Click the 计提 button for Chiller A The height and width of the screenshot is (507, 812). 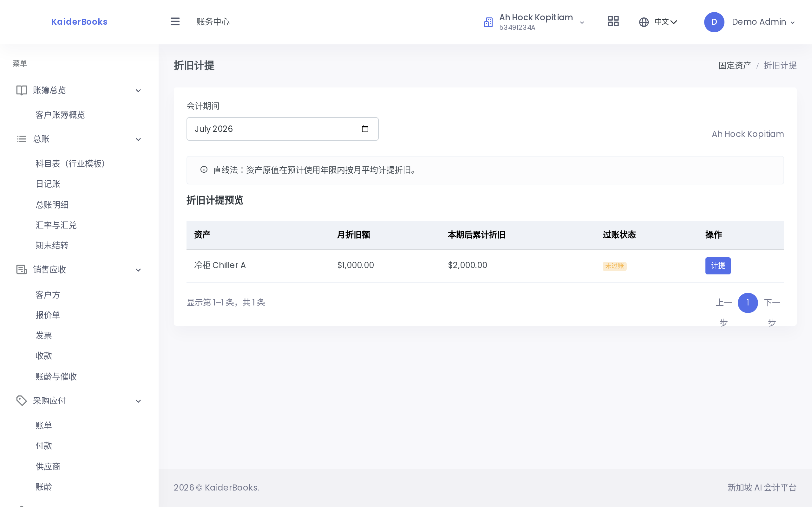click(x=718, y=266)
